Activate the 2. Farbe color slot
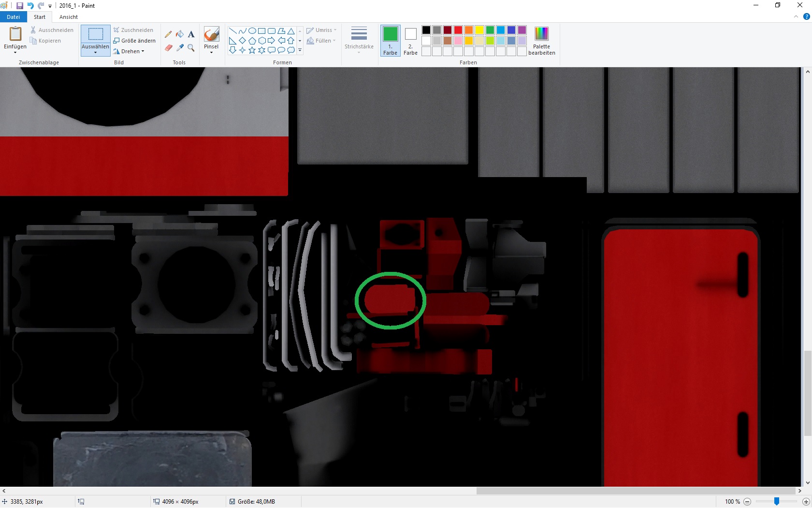 pyautogui.click(x=410, y=41)
